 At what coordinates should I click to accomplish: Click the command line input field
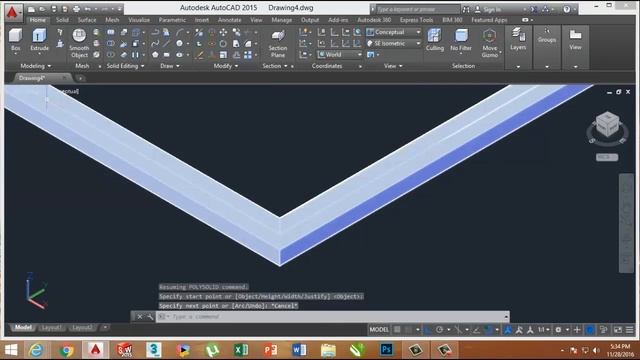pos(332,316)
